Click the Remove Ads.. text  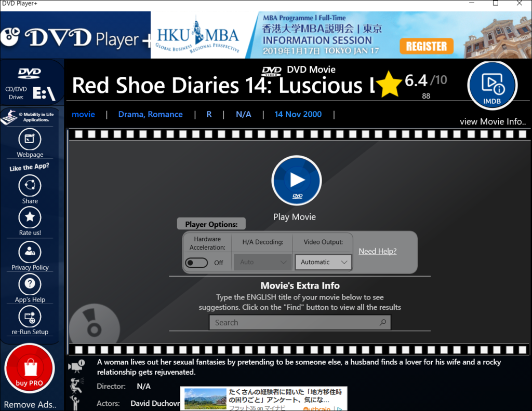(x=30, y=404)
